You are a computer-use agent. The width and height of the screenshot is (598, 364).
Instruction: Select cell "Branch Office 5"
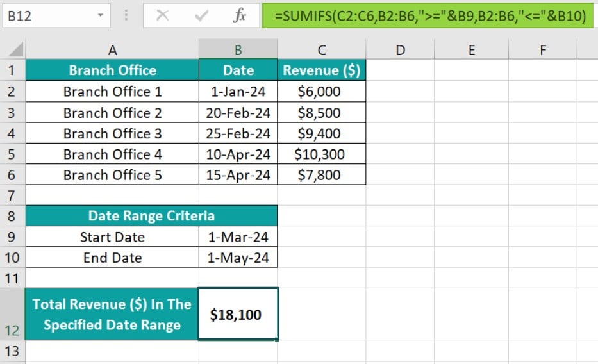112,174
